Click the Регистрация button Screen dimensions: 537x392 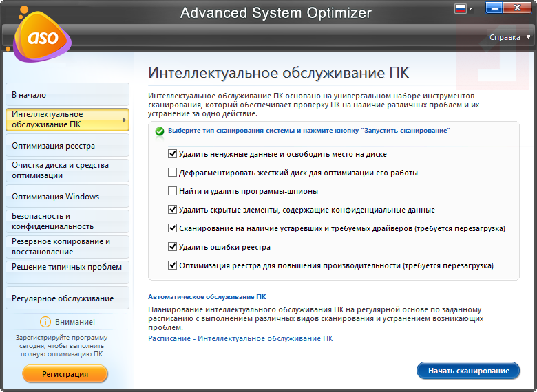(x=65, y=374)
